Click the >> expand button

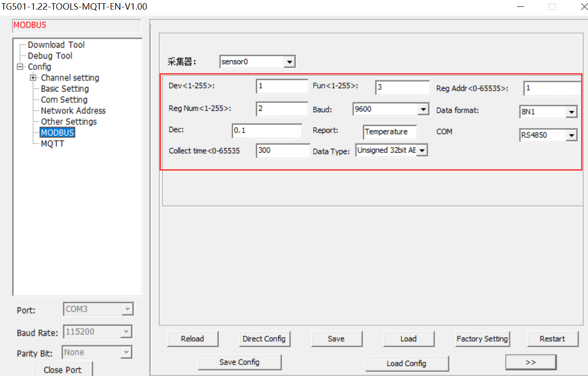tap(531, 362)
